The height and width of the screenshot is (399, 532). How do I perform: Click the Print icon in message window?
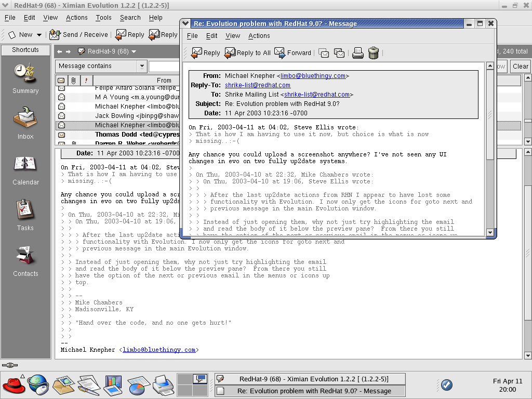pyautogui.click(x=357, y=53)
